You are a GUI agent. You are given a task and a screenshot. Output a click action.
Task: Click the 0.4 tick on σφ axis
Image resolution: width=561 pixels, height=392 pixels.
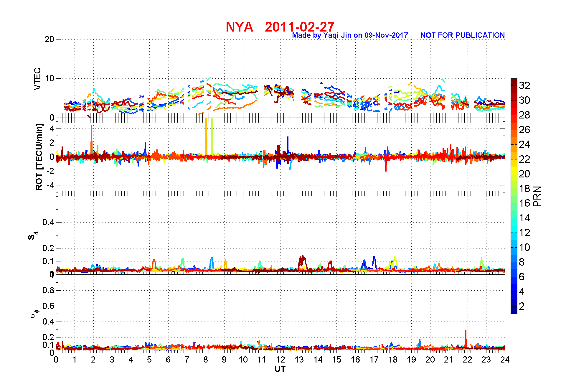point(48,322)
